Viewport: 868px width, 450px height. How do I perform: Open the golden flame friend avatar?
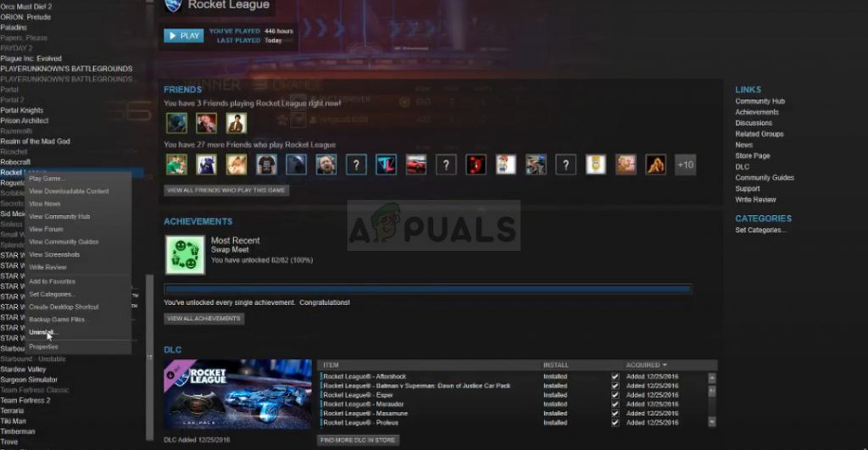pos(655,164)
